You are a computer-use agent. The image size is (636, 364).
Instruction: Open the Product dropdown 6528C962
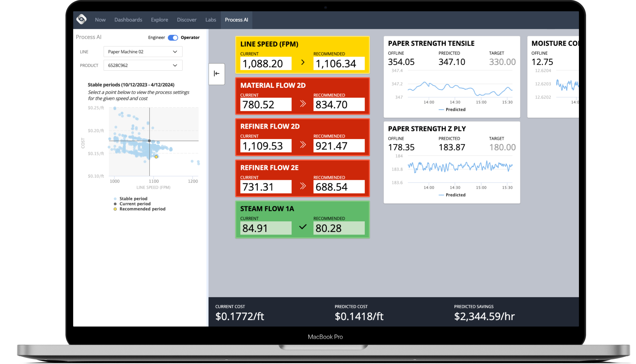pos(143,65)
